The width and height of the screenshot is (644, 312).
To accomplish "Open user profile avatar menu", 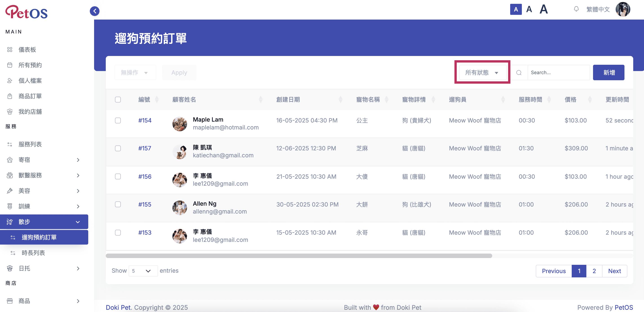I will coord(623,9).
